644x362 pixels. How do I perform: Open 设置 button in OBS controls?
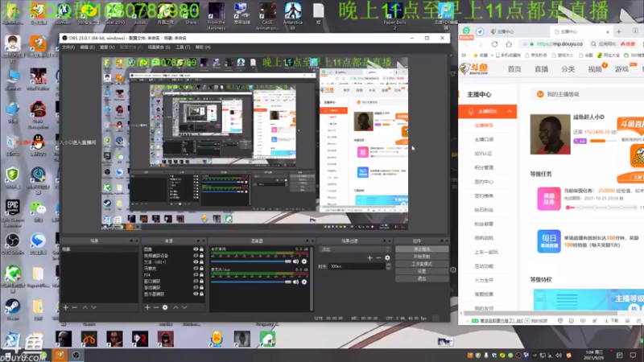coord(422,271)
